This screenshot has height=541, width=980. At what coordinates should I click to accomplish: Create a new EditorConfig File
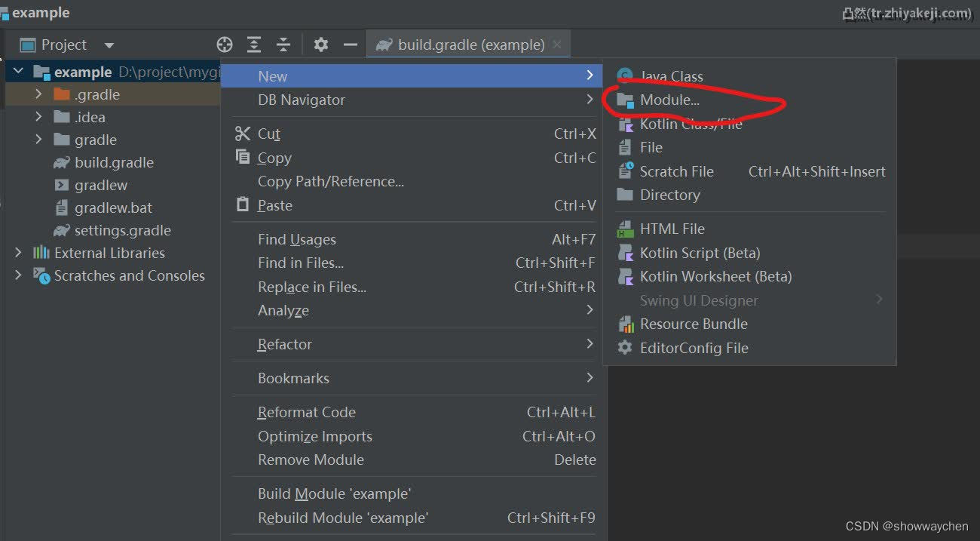[x=750, y=348]
